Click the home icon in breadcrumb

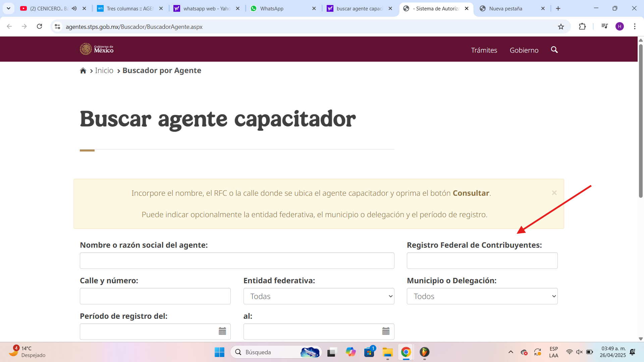(83, 71)
